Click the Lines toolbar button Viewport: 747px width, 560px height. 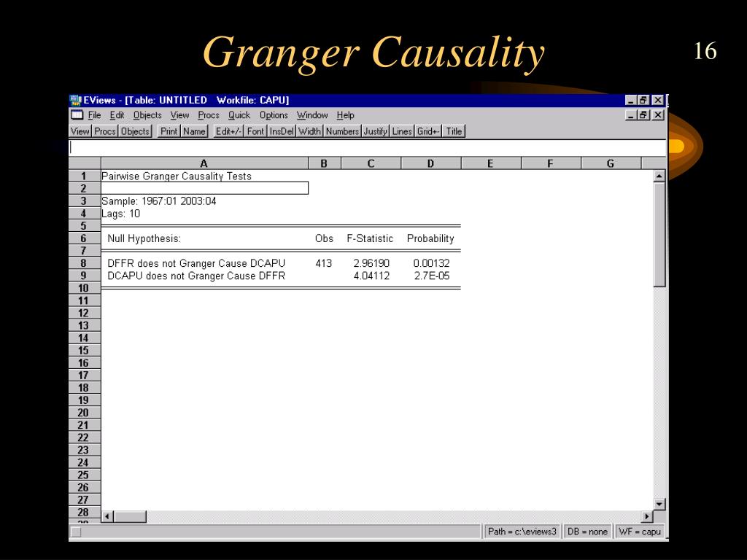click(402, 131)
